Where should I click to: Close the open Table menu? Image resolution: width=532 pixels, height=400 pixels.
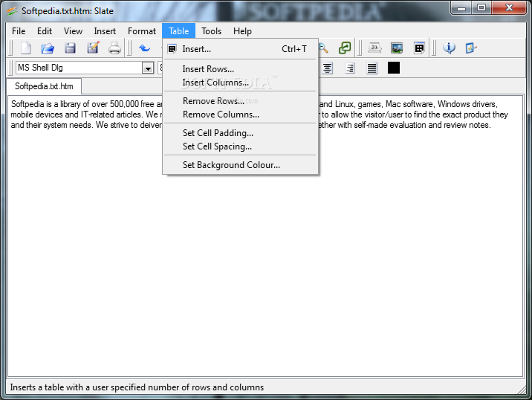point(179,31)
